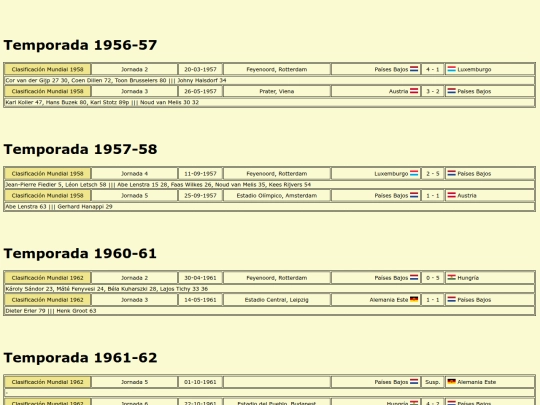Click goalscorers line Dieter Erler 79
Screen dimensions: 540x405
[269, 311]
